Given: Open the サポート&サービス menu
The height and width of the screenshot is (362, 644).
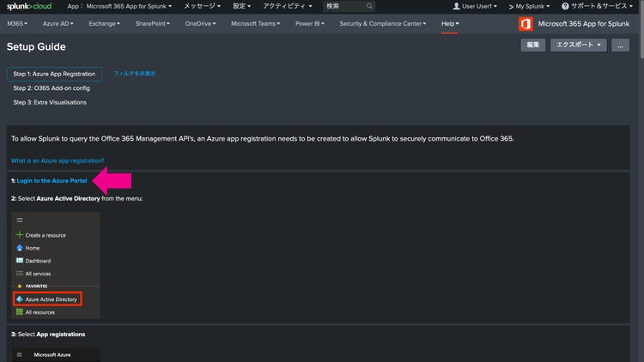Looking at the screenshot, I should click(597, 6).
